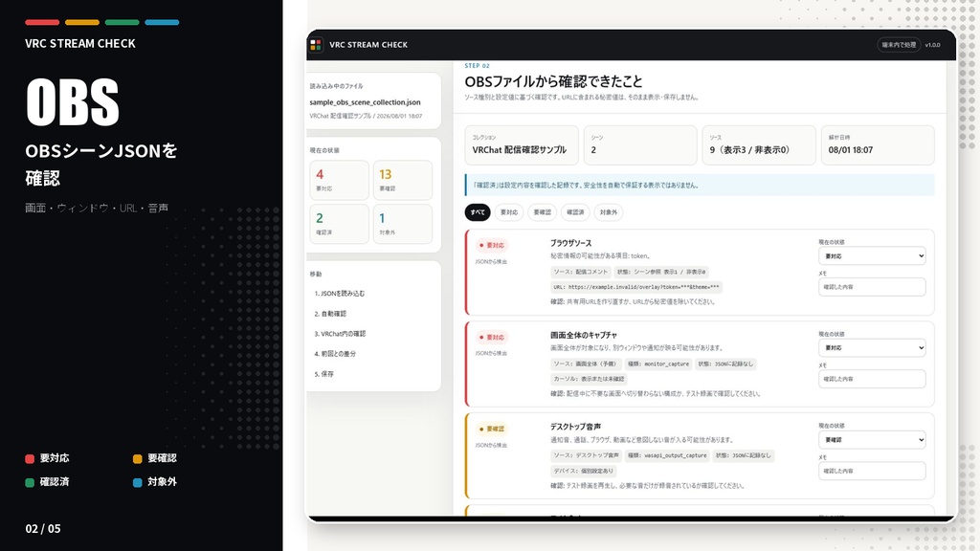Click the 4 要対応 status counter card
The height and width of the screenshot is (551, 980).
[x=340, y=180]
